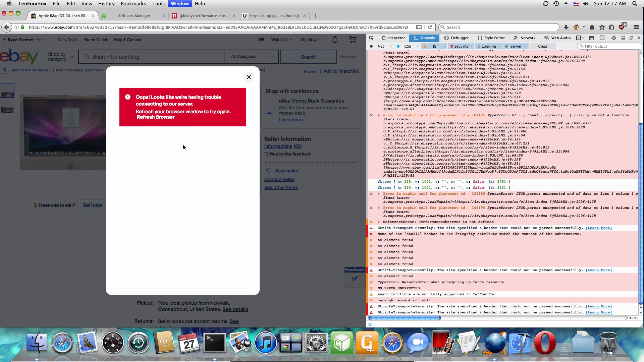Open Net filter dropdown arrow
The height and width of the screenshot is (362, 644).
coord(390,46)
